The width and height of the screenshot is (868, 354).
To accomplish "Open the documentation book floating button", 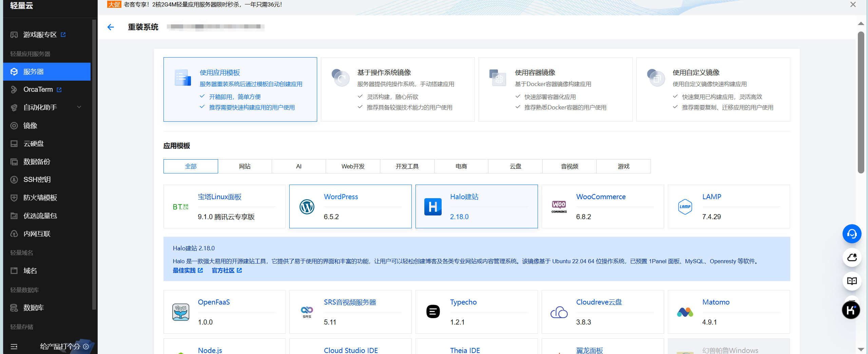I will tap(852, 281).
